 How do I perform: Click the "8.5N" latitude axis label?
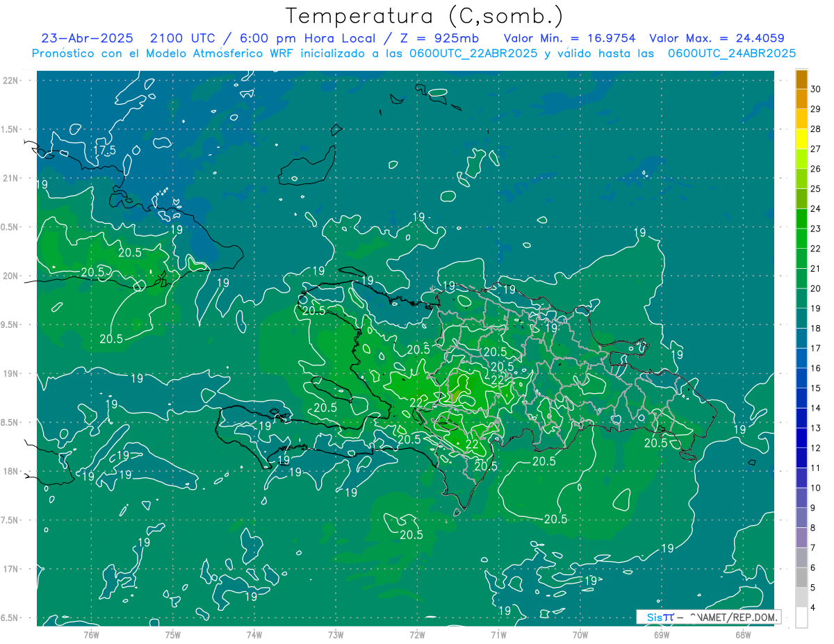10,422
